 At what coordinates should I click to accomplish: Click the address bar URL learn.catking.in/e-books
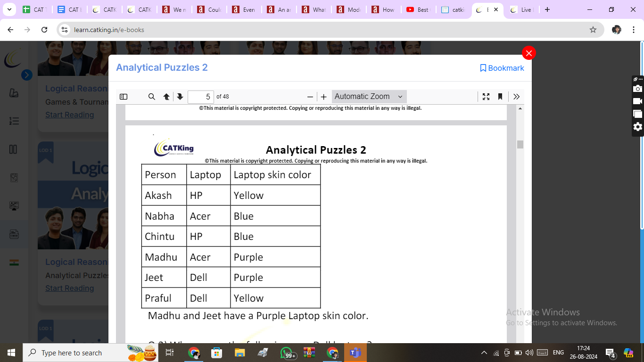[109, 30]
